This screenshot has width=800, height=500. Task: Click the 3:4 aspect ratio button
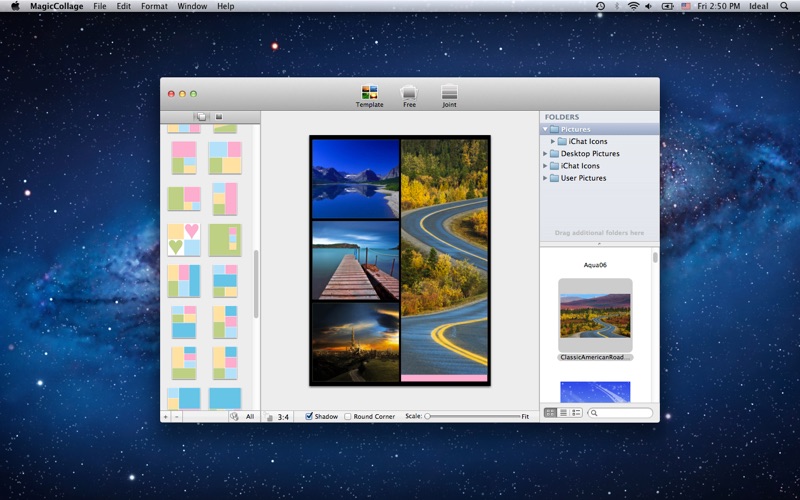click(x=283, y=416)
